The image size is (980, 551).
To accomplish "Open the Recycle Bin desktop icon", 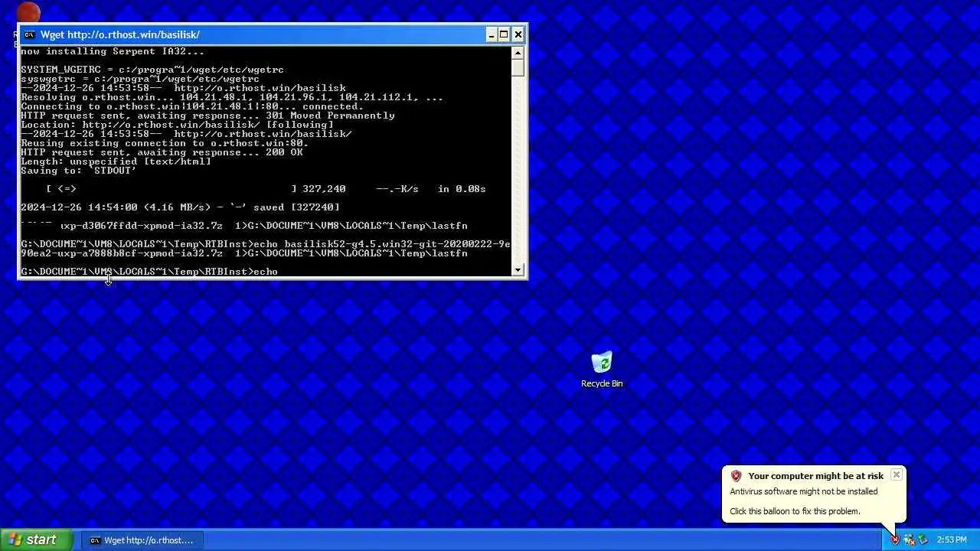I will coord(602,370).
